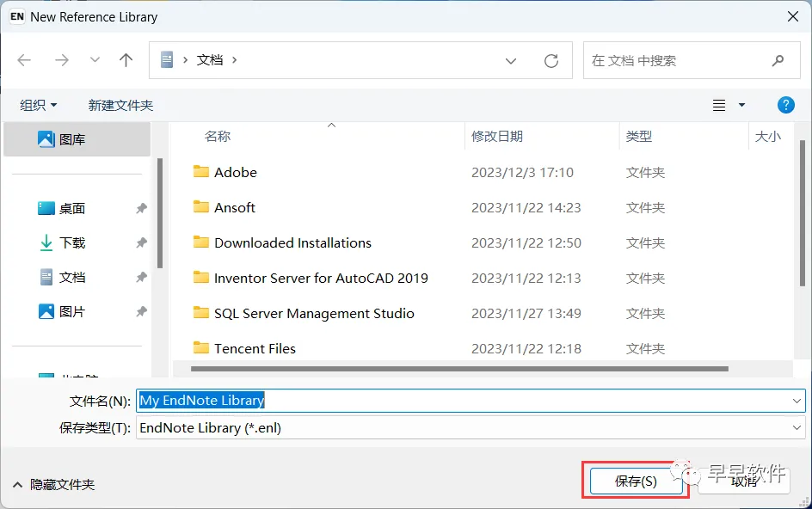Open the Adobe folder
812x509 pixels.
(x=235, y=172)
